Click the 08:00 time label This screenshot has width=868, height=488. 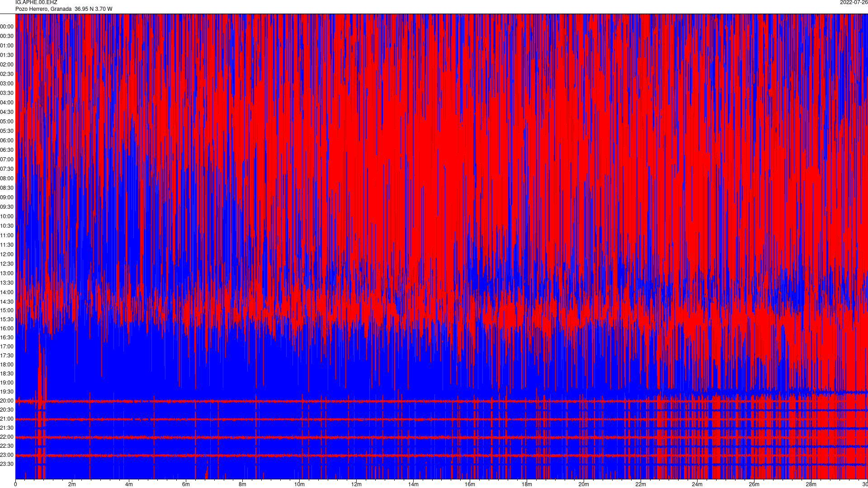pyautogui.click(x=7, y=178)
